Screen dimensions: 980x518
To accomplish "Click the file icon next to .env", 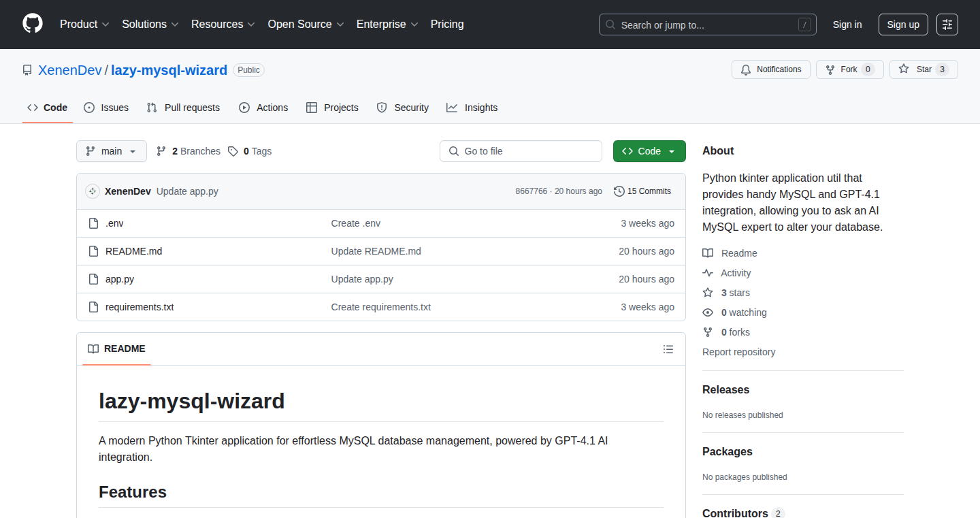I will 94,223.
